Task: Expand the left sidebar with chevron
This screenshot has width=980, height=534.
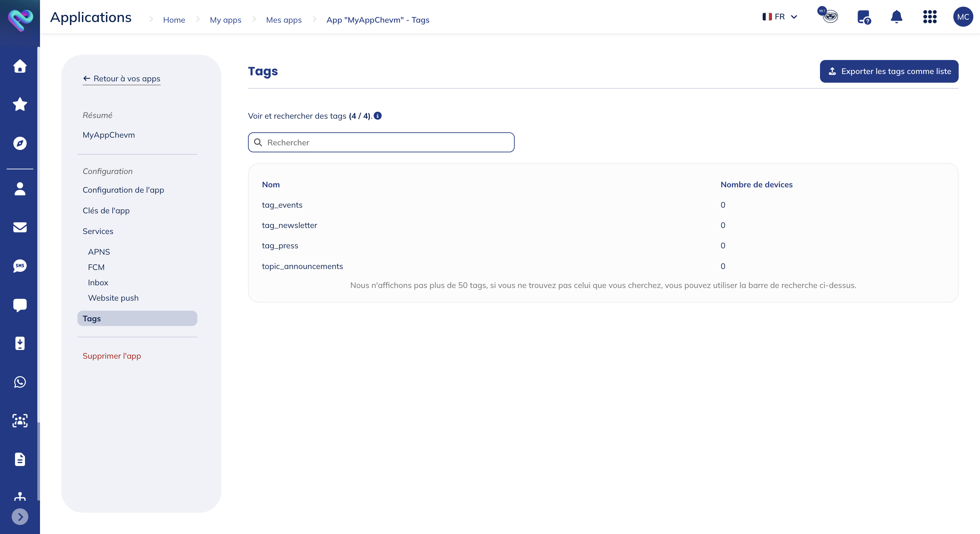Action: pyautogui.click(x=20, y=517)
